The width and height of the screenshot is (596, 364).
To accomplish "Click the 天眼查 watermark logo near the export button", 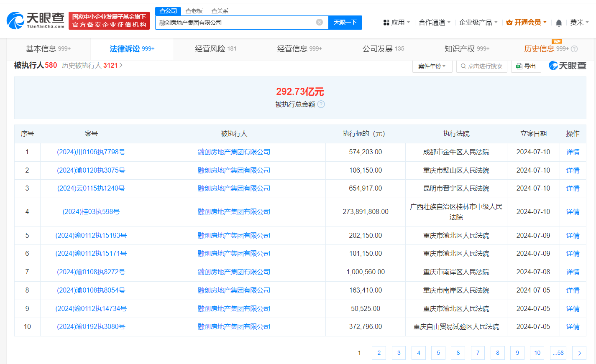I will point(567,65).
